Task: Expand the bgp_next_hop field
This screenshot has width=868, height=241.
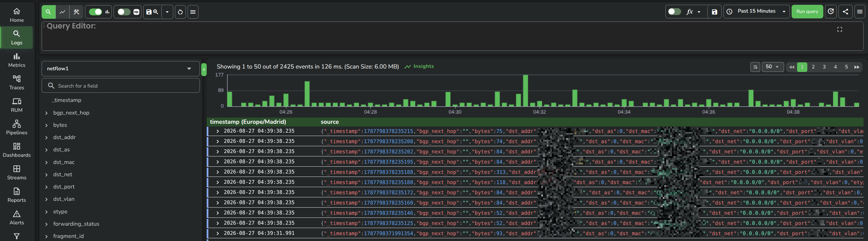Action: tap(46, 113)
